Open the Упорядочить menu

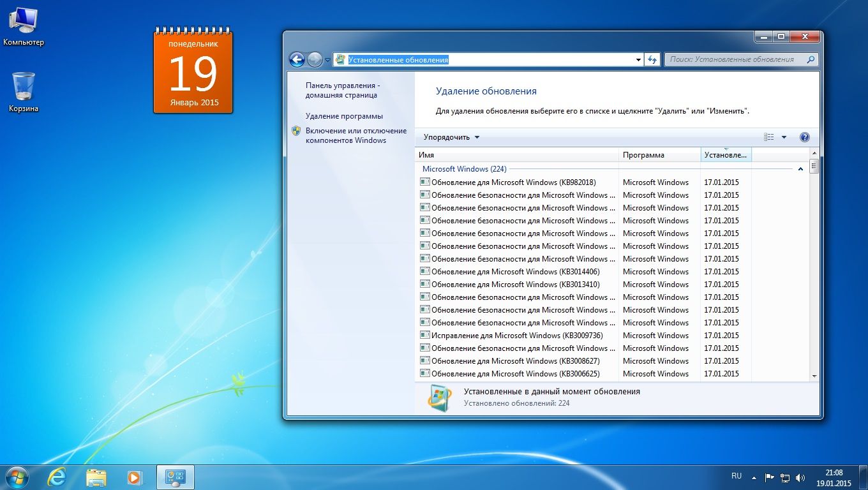click(451, 137)
